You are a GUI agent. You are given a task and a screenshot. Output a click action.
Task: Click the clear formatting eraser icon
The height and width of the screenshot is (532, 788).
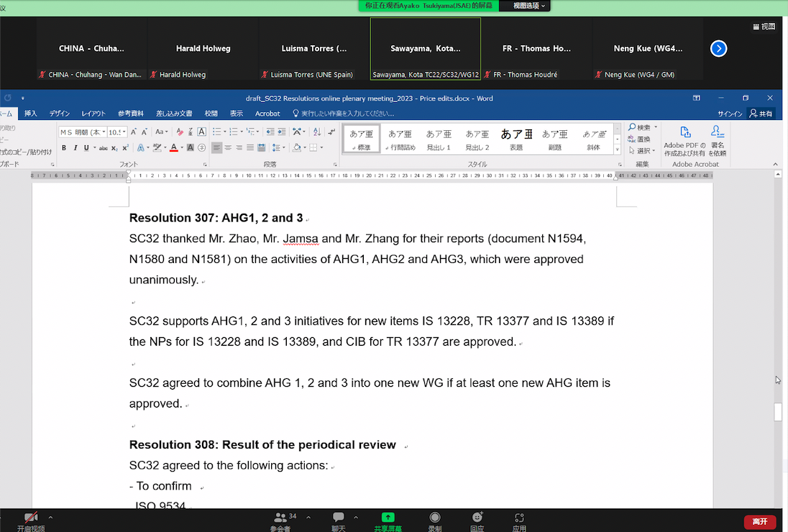point(179,132)
